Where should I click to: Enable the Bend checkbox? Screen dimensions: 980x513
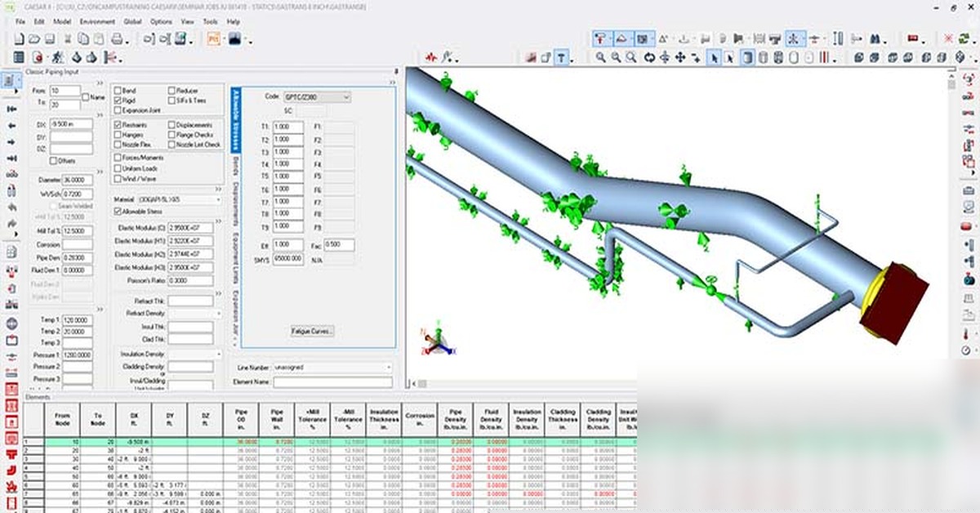118,91
